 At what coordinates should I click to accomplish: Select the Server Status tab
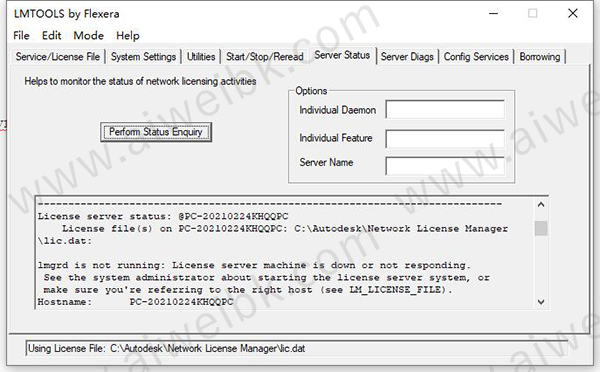(x=342, y=55)
